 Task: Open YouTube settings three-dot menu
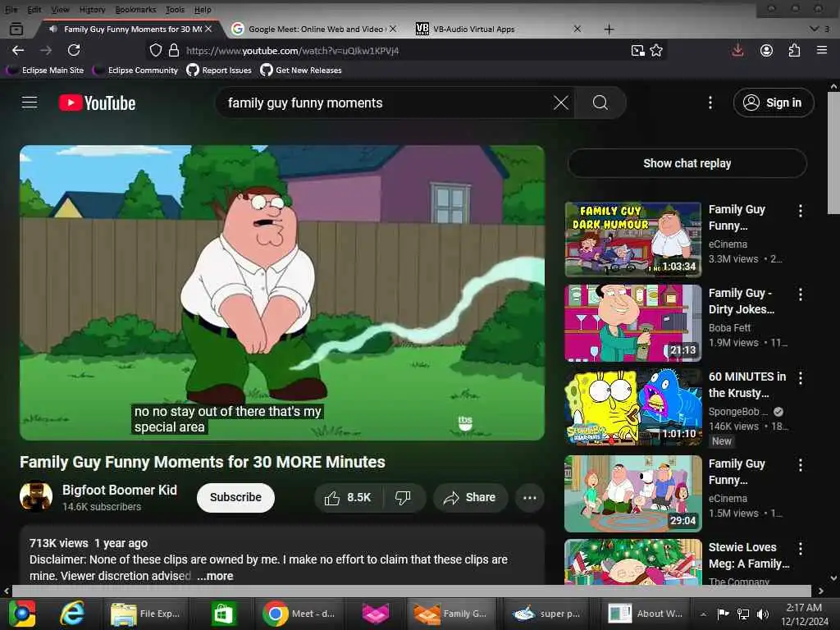[710, 103]
